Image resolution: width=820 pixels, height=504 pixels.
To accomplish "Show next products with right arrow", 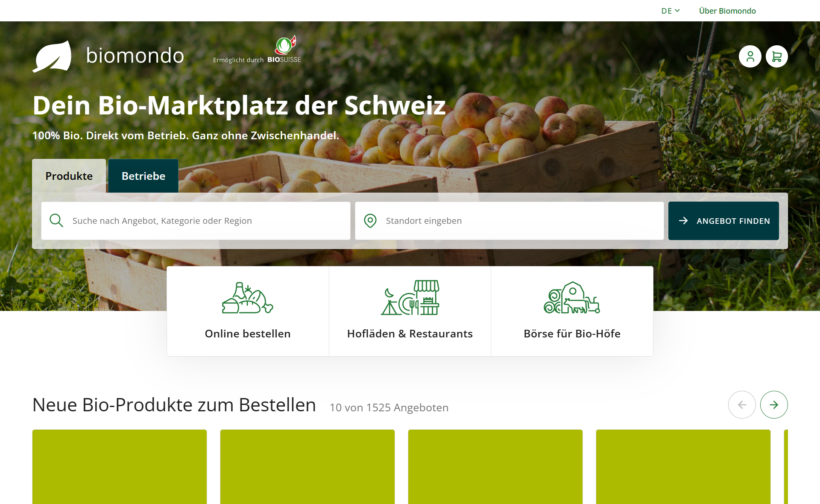I will [774, 404].
